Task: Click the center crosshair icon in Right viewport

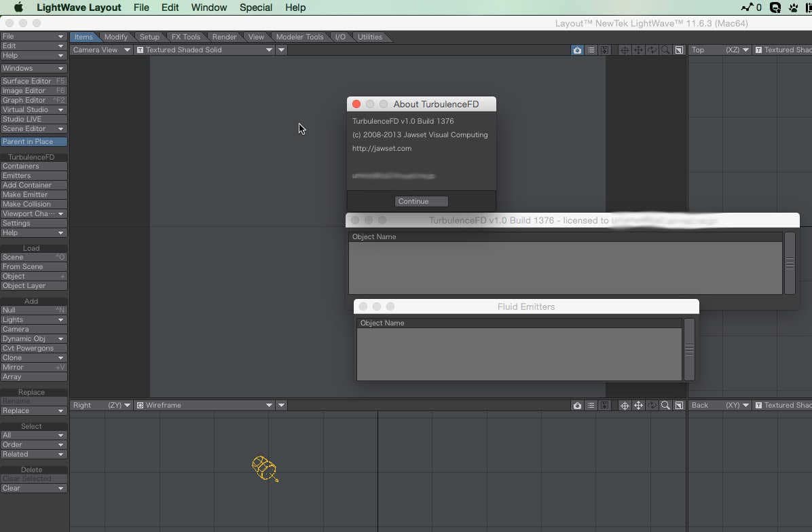Action: [x=625, y=406]
